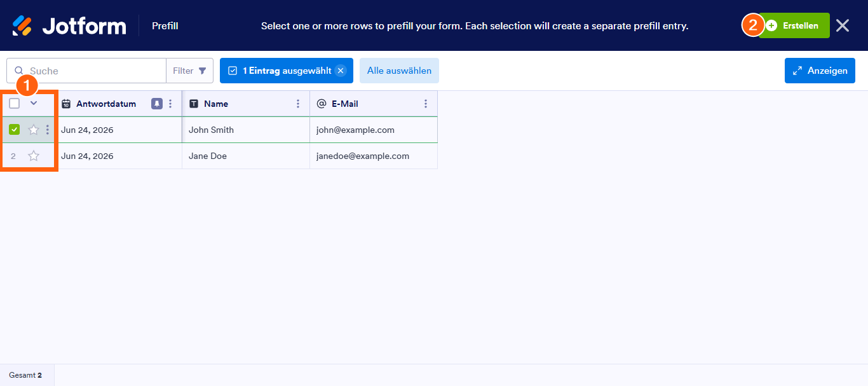Star the John Smith row
868x386 pixels.
[x=34, y=130]
